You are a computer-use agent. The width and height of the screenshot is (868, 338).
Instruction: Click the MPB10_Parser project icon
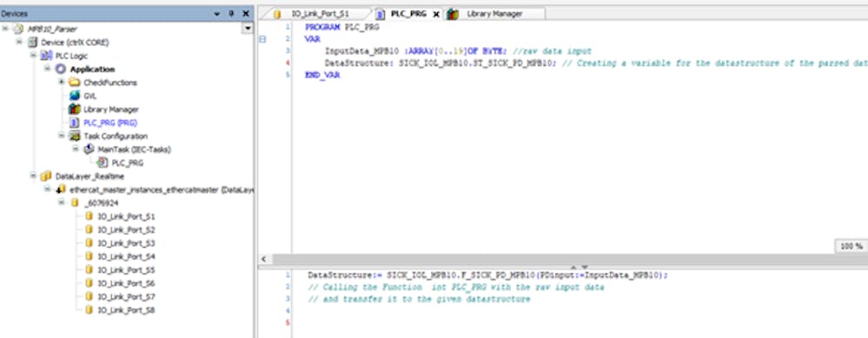pos(19,29)
